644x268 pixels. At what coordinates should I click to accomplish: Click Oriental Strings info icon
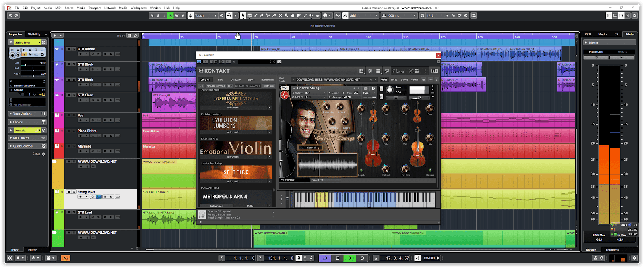coord(373,88)
